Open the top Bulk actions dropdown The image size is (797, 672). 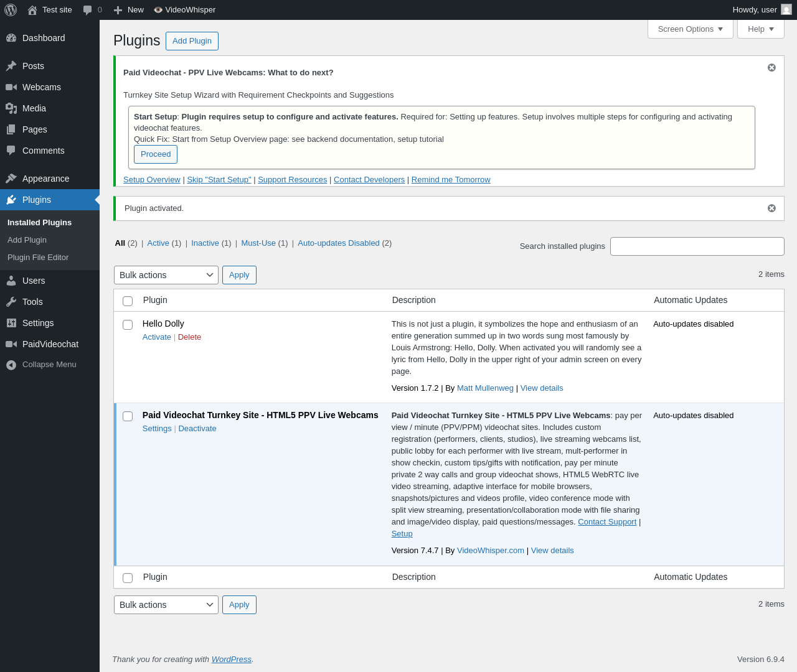point(166,275)
